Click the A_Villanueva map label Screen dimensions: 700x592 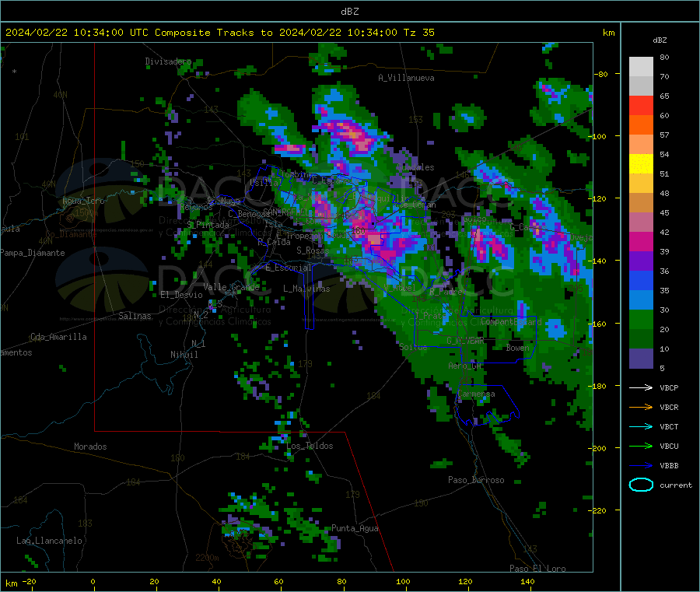point(406,78)
